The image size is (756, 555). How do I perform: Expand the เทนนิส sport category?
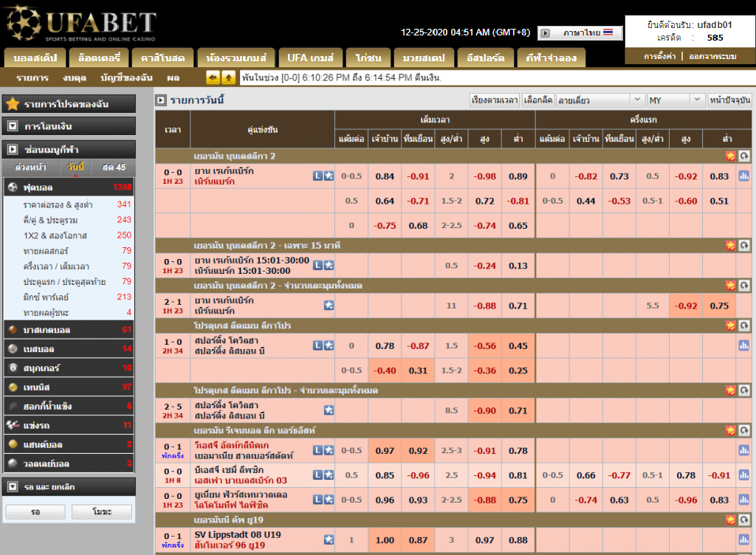[69, 387]
